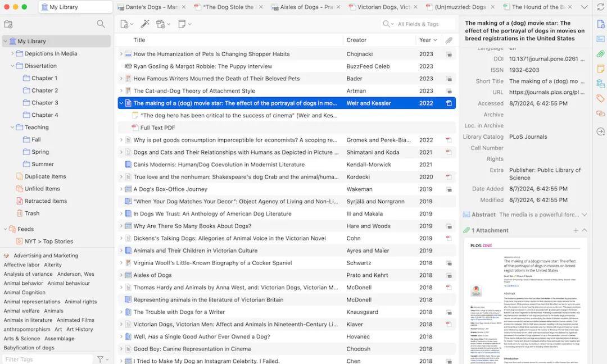
Task: Select the Anderson, Wes tag
Action: point(75,274)
